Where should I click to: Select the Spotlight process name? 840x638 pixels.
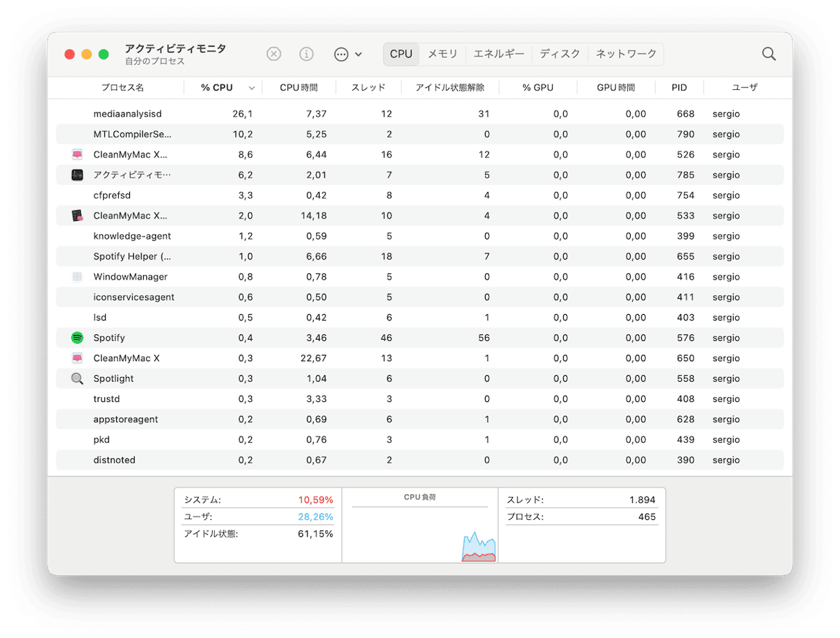(x=114, y=378)
